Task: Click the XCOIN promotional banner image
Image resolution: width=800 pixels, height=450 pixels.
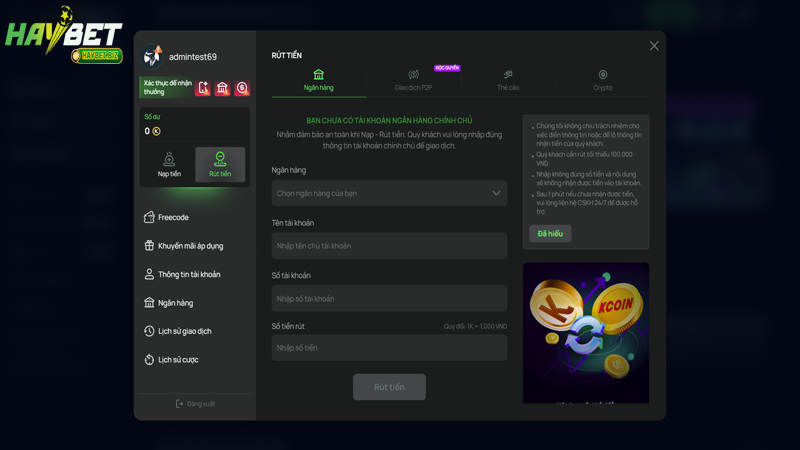Action: point(585,332)
